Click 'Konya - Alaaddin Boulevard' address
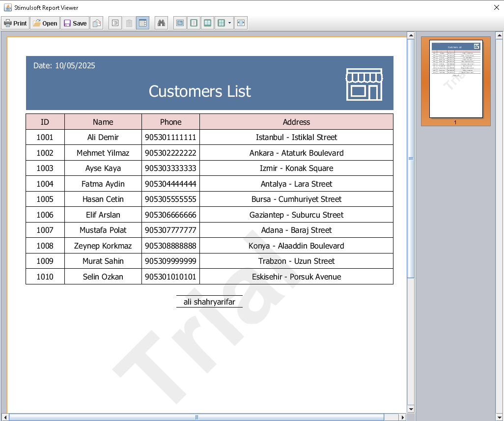This screenshot has height=421, width=504. point(296,246)
